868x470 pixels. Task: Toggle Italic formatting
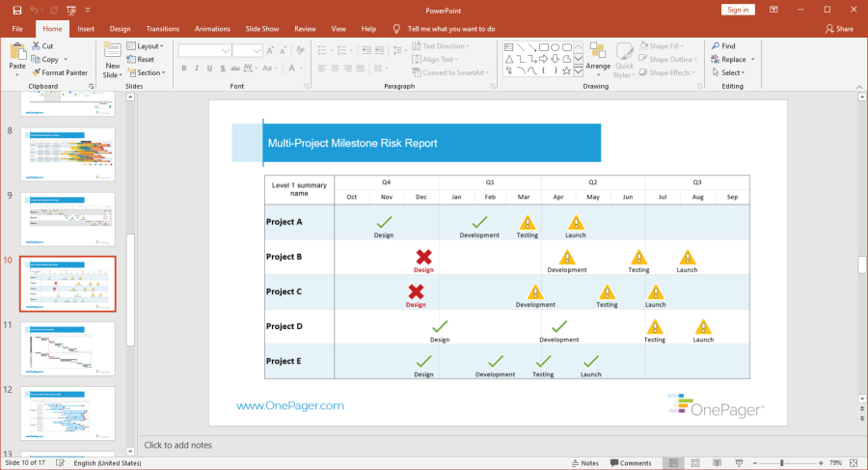[x=197, y=69]
